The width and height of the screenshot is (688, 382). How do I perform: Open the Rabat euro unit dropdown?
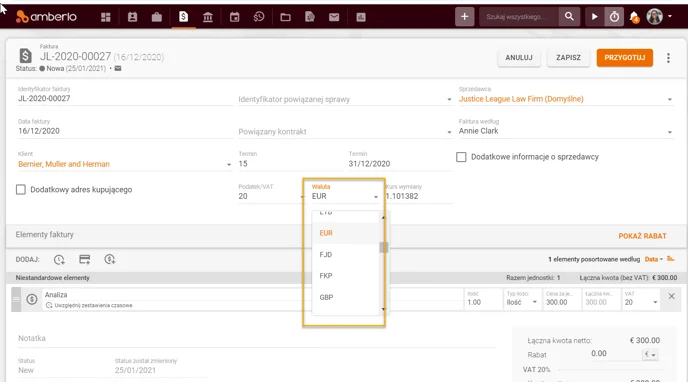pyautogui.click(x=650, y=354)
